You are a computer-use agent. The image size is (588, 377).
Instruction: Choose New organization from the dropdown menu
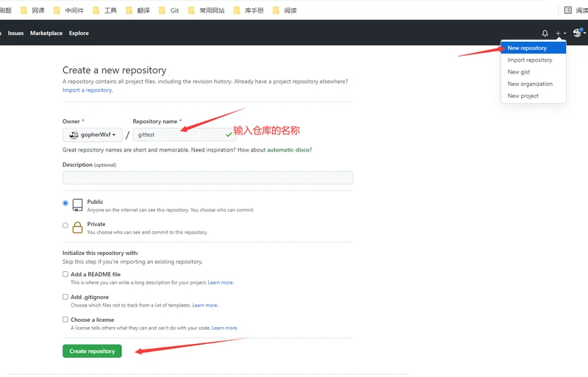pyautogui.click(x=534, y=84)
